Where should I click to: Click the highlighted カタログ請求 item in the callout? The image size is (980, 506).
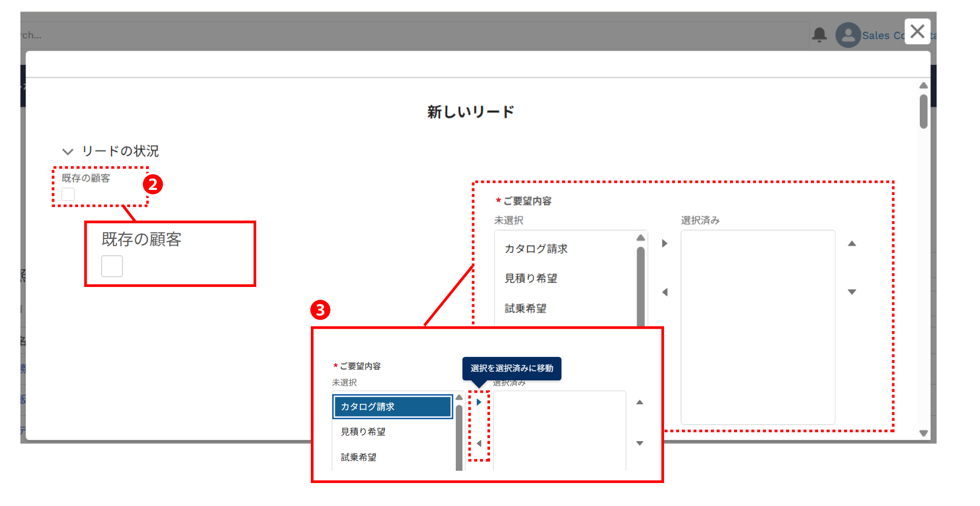pyautogui.click(x=392, y=406)
